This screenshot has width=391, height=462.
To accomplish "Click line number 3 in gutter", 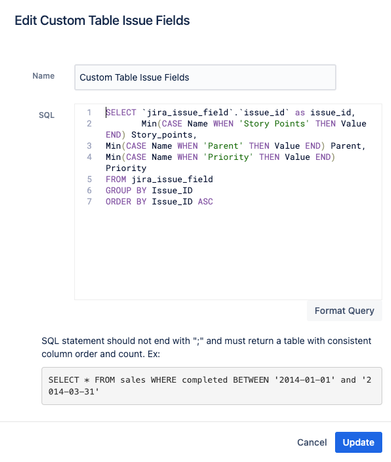I will (x=89, y=146).
